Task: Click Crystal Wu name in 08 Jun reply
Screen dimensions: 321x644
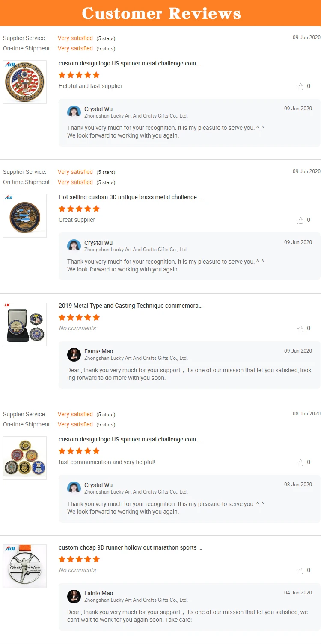Action: pos(98,485)
